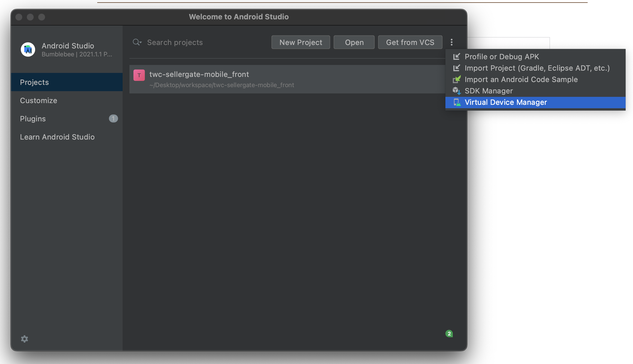
Task: Click the Android Studio logo icon
Action: point(28,50)
